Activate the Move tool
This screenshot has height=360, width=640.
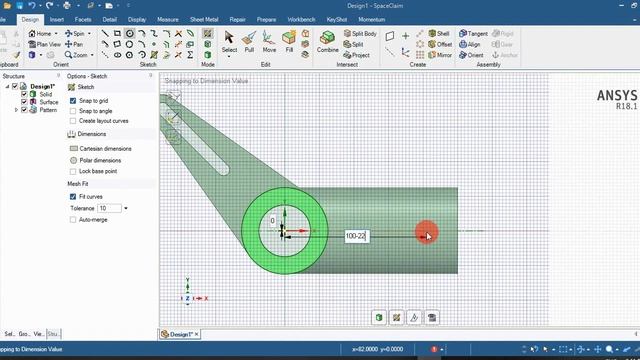269,42
